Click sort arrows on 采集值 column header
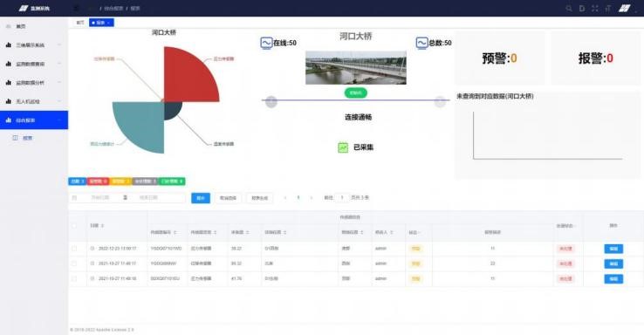Viewport: 644px width, 335px height. pos(248,232)
